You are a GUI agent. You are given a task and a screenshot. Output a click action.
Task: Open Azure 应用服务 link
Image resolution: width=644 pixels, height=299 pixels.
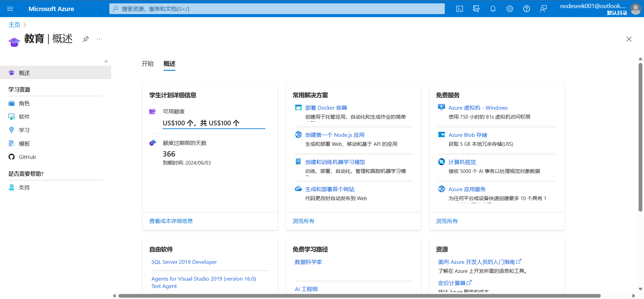(x=467, y=189)
